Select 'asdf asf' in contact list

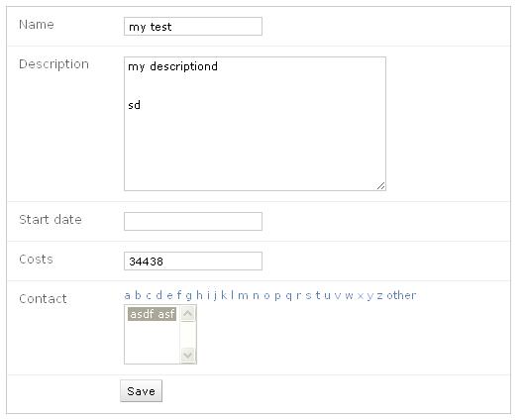(x=152, y=314)
